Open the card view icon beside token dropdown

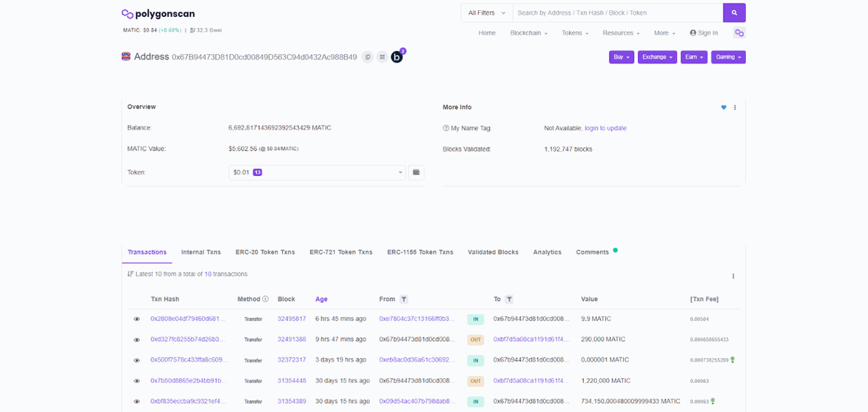[416, 172]
